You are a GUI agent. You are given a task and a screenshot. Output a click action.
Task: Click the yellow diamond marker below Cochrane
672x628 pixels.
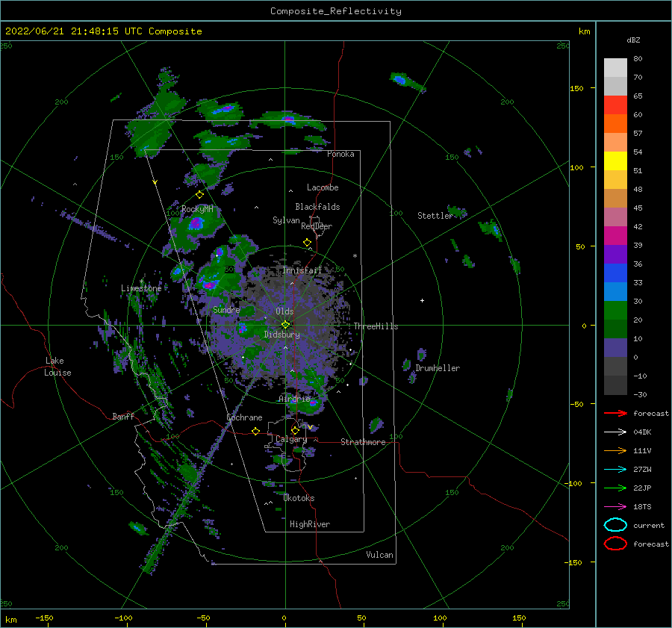click(255, 431)
